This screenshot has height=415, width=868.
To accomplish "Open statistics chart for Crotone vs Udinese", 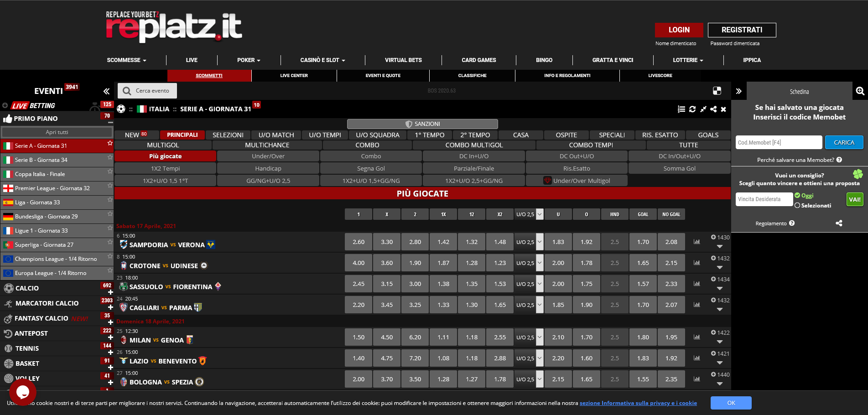I will point(696,263).
